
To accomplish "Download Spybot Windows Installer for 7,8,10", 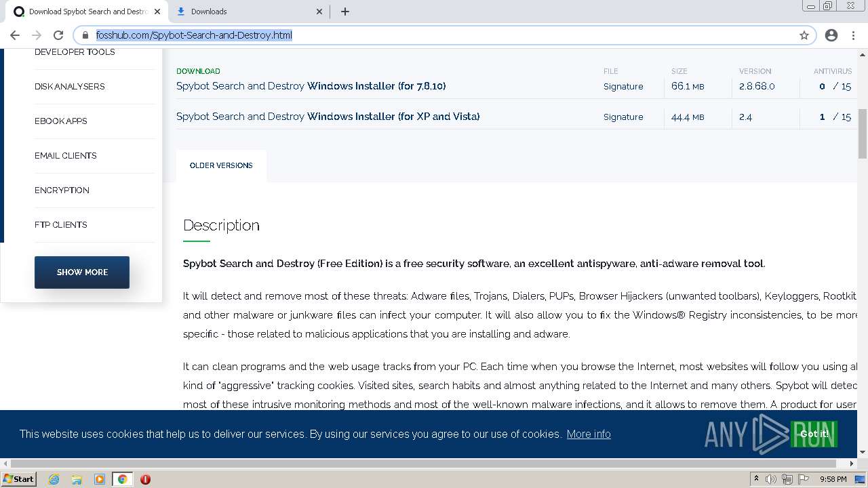I will click(x=311, y=86).
